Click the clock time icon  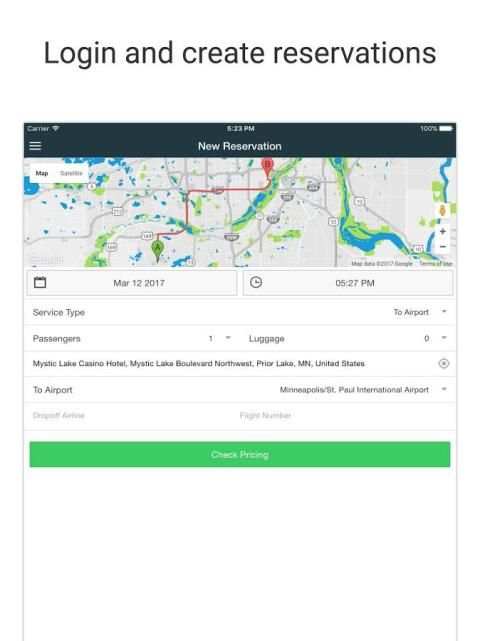click(x=256, y=282)
